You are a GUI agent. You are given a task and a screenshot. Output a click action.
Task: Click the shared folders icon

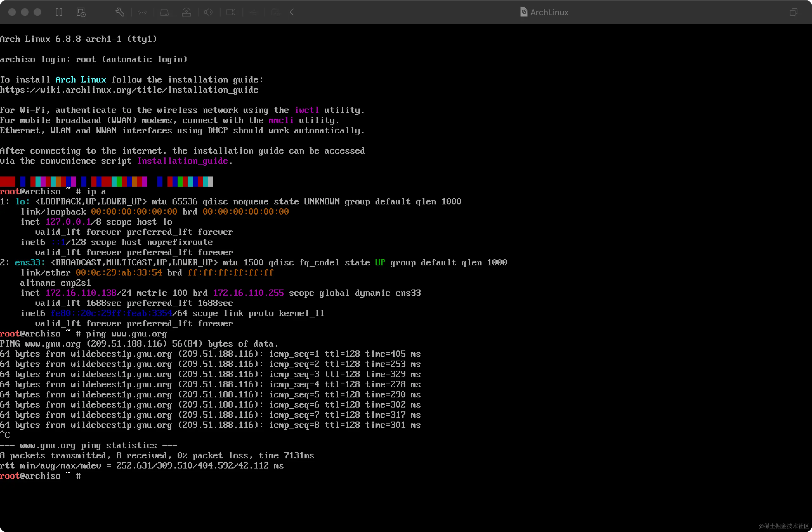(275, 12)
